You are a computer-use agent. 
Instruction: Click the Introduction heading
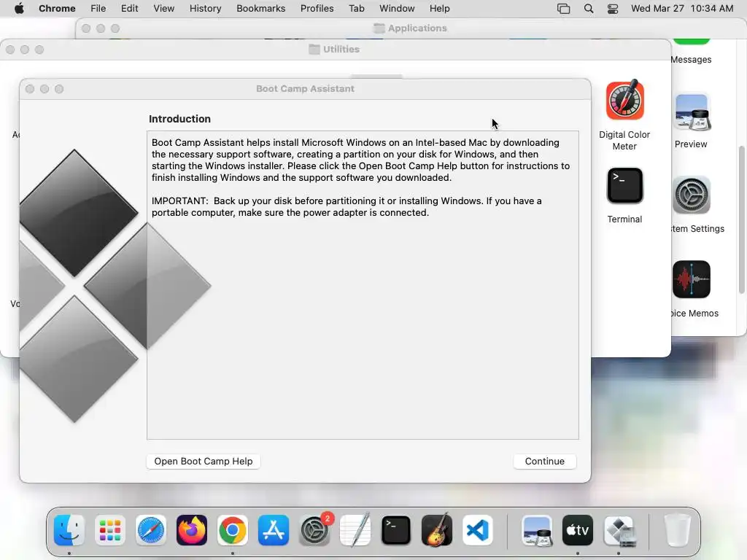[179, 119]
